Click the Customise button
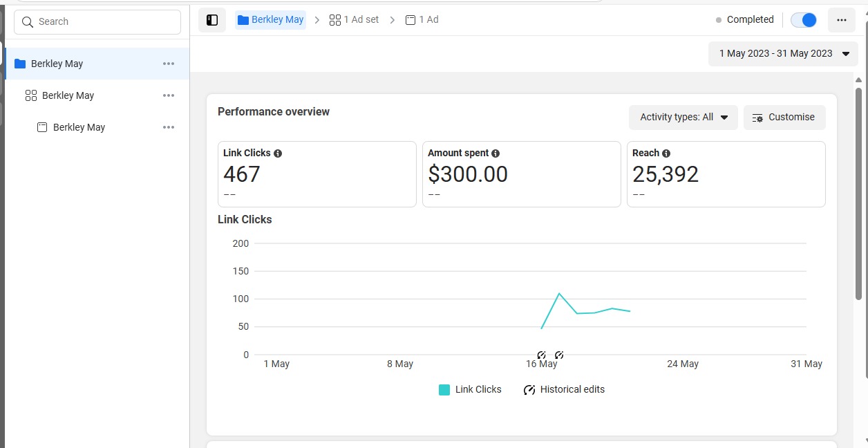 (x=784, y=118)
